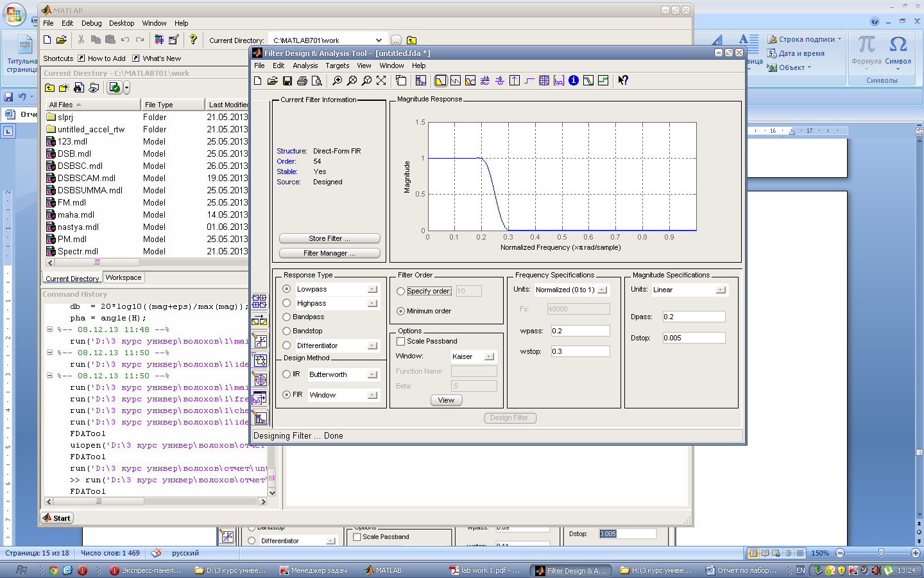The image size is (924, 578).
Task: Open the Analysis menu in FDATool
Action: 305,66
